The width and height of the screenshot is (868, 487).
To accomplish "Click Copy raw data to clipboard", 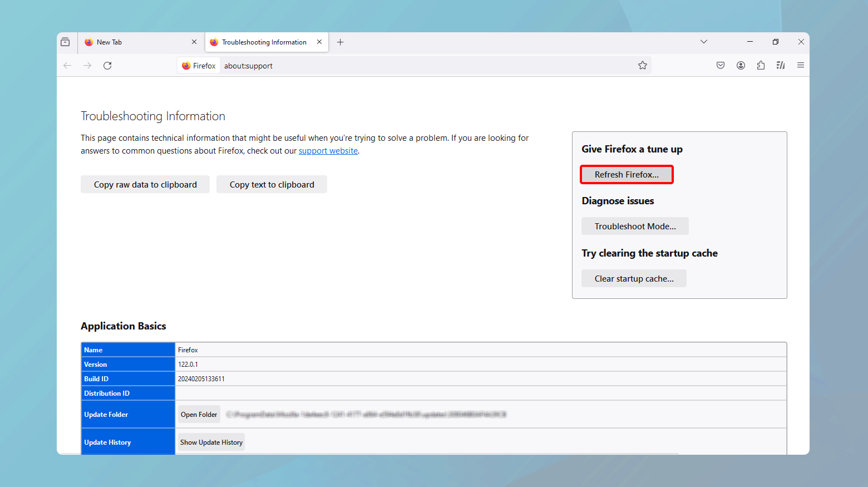I will pos(145,185).
